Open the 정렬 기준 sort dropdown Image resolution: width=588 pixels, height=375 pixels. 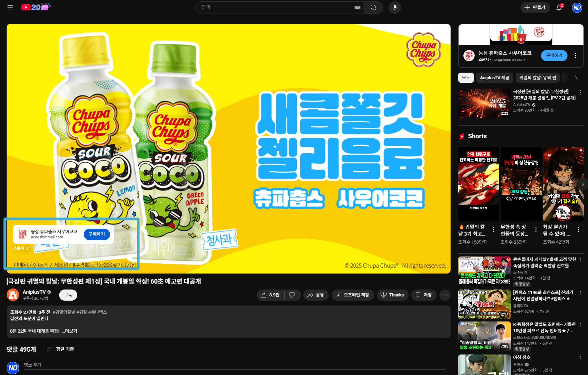point(61,349)
